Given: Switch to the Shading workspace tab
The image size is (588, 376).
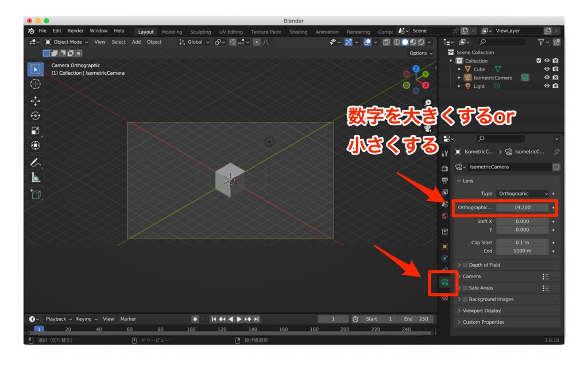Looking at the screenshot, I should [298, 32].
